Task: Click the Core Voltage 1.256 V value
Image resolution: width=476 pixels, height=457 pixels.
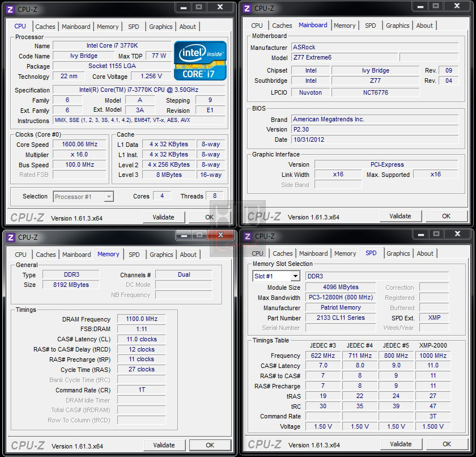Action: click(151, 76)
